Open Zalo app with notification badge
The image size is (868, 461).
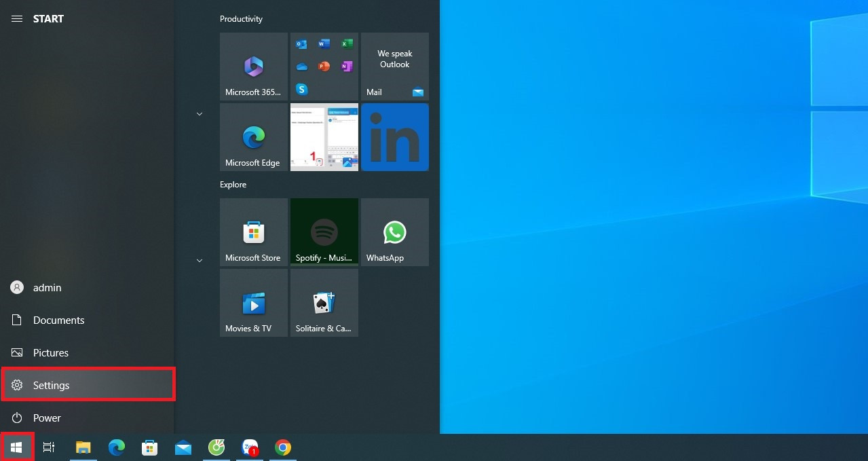(250, 447)
